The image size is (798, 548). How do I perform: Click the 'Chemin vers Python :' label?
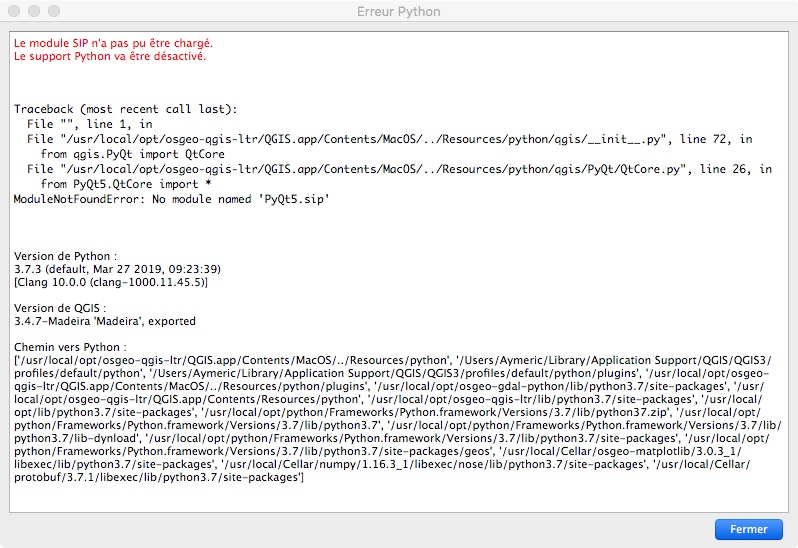[x=70, y=347]
